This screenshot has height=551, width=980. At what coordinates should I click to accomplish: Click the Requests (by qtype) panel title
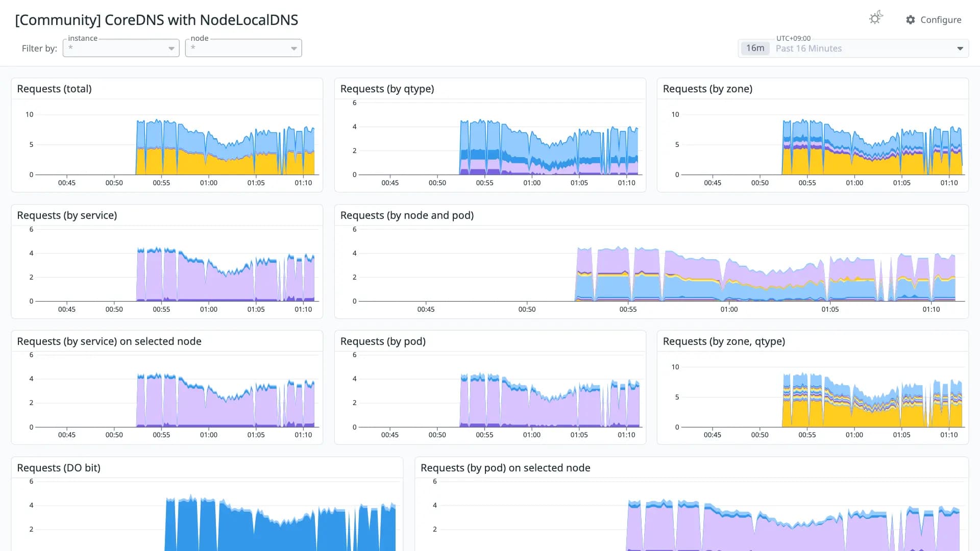point(387,89)
